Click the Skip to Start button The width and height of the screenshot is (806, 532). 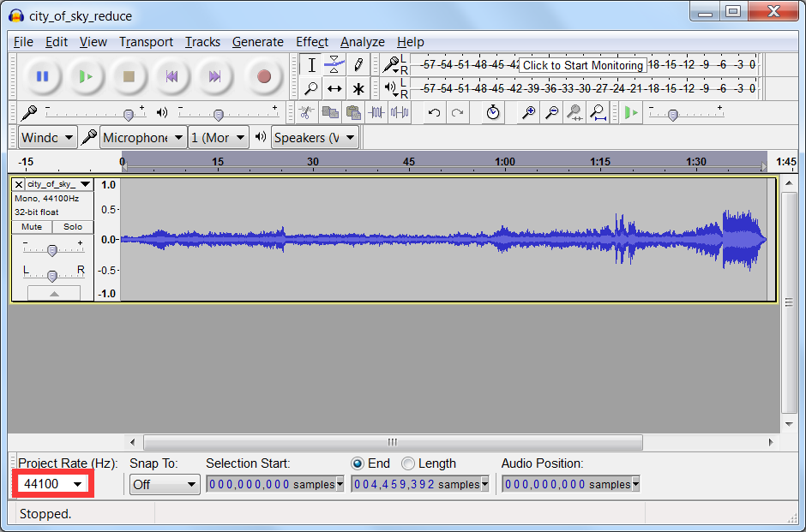(171, 77)
